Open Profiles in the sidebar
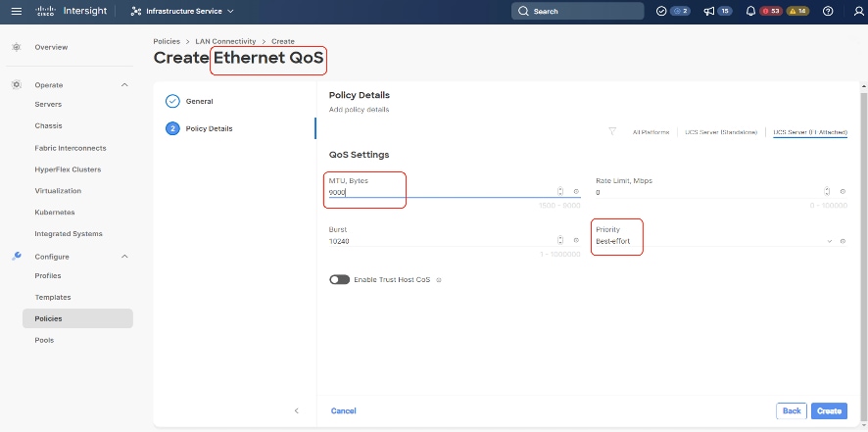The image size is (868, 432). [48, 276]
